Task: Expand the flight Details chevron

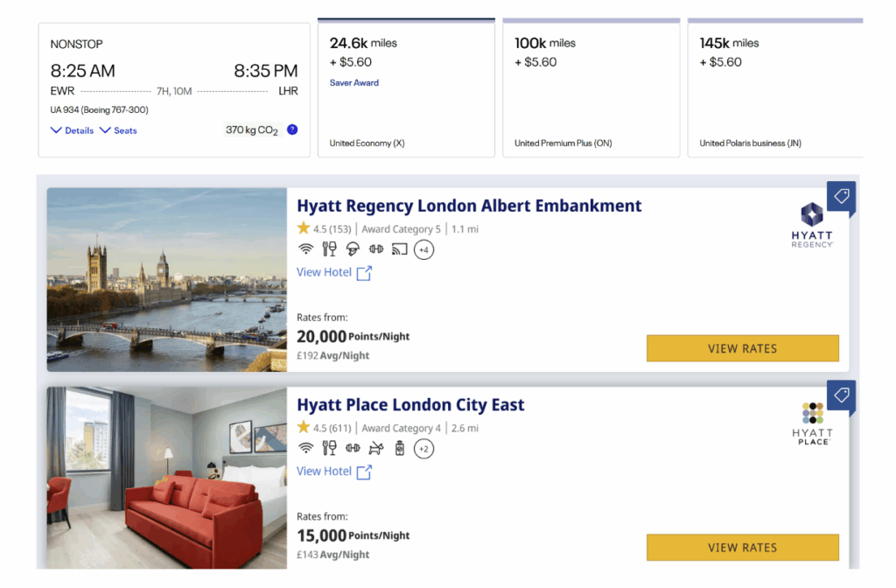Action: [72, 130]
